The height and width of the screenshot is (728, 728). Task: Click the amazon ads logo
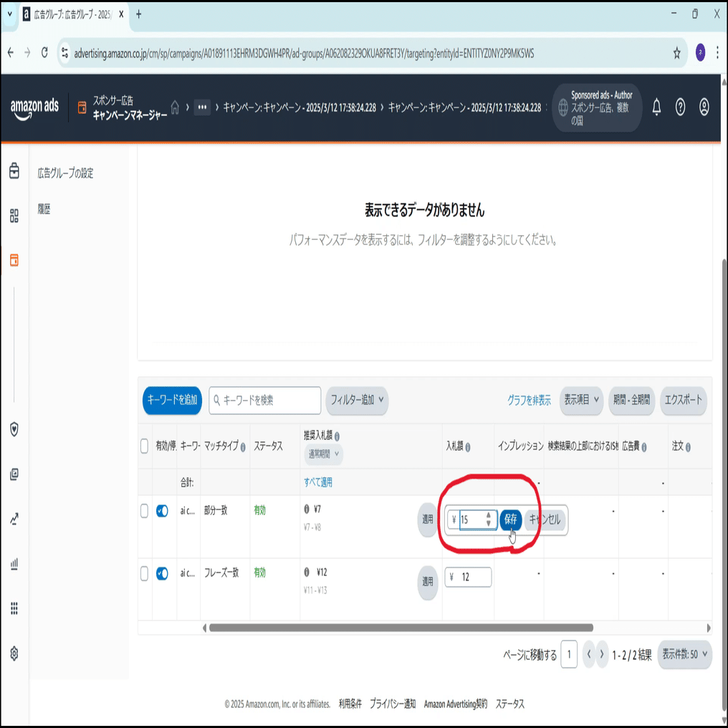point(34,109)
